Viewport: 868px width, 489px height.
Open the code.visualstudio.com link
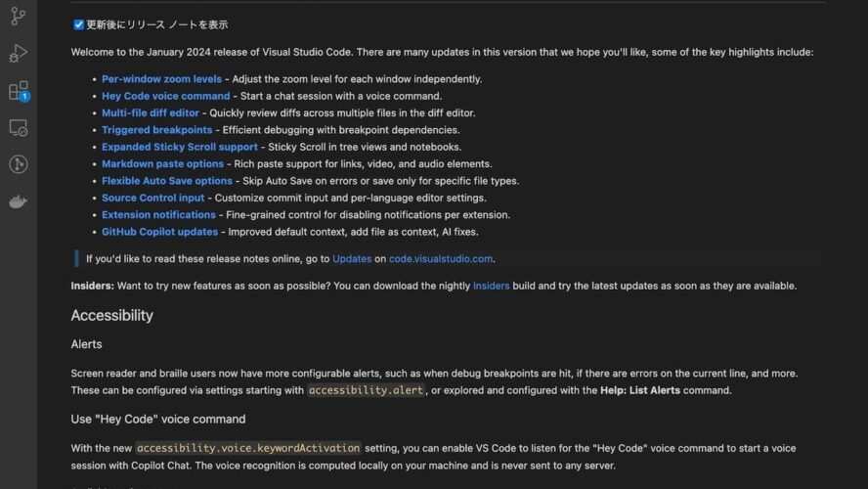click(x=441, y=259)
